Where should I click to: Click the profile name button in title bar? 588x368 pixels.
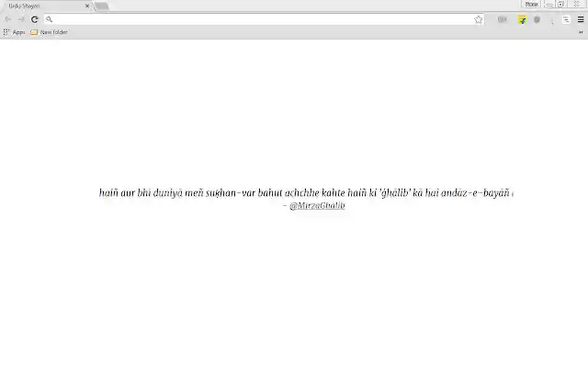pyautogui.click(x=531, y=4)
